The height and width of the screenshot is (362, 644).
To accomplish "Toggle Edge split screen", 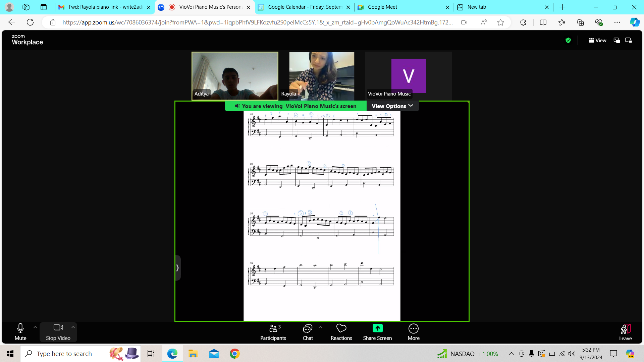I will pyautogui.click(x=543, y=22).
